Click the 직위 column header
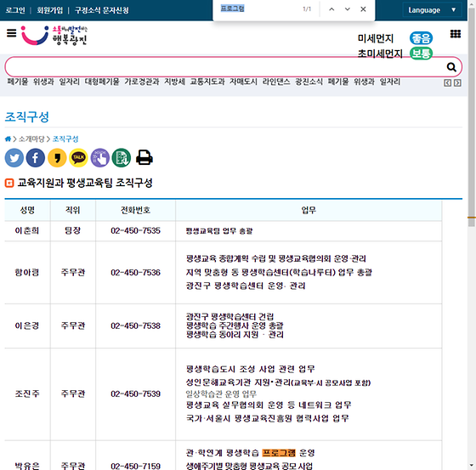 73,210
